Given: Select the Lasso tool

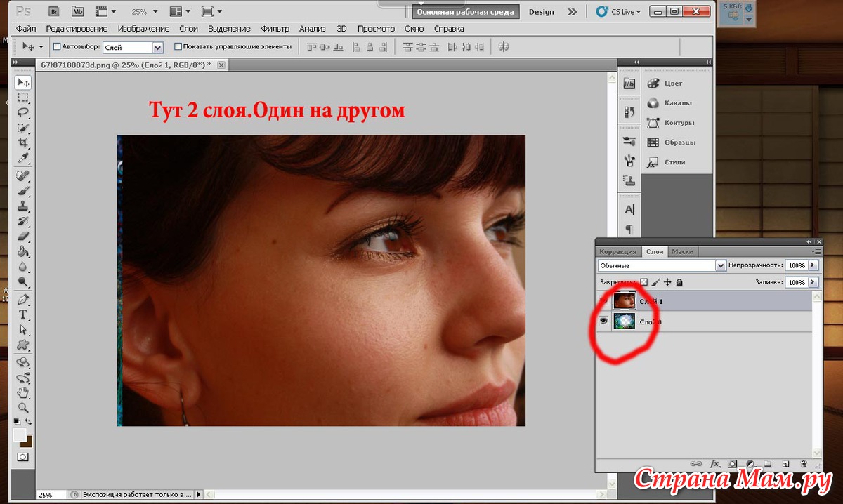Looking at the screenshot, I should (x=23, y=112).
